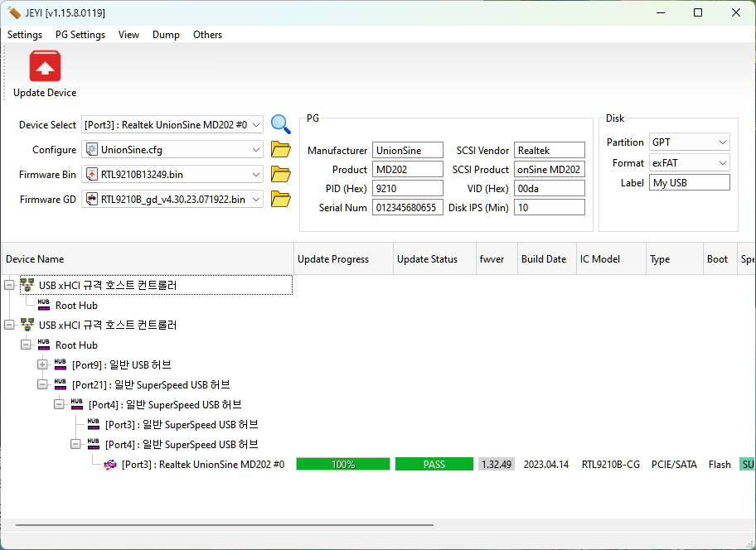Viewport: 756px width, 550px height.
Task: Open Device Select dropdown
Action: pos(172,125)
